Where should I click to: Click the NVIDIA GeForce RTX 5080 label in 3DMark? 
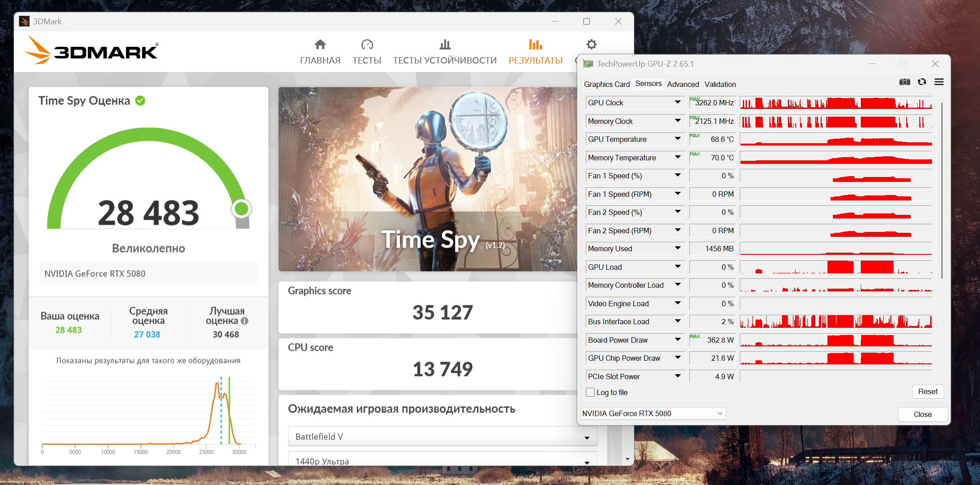pos(95,274)
